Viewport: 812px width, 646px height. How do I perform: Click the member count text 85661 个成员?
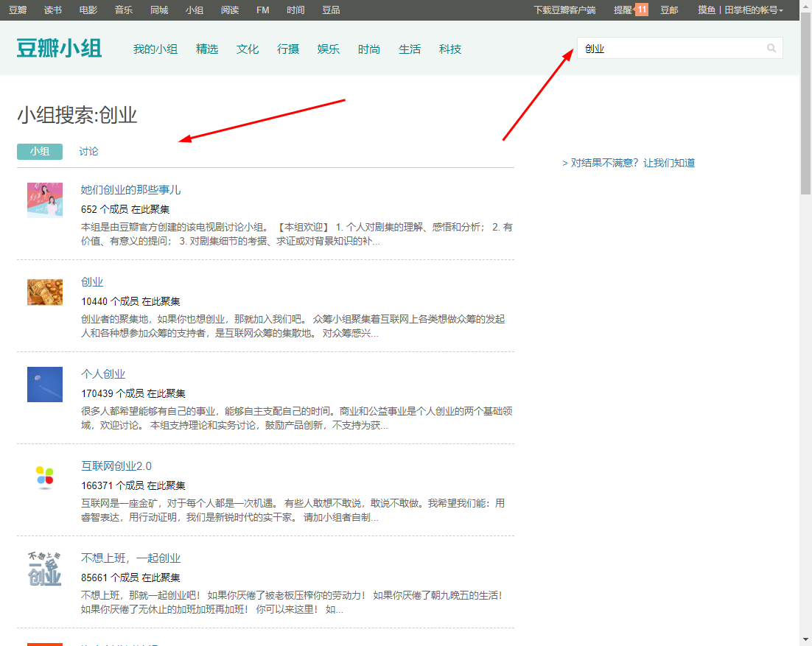[x=111, y=577]
